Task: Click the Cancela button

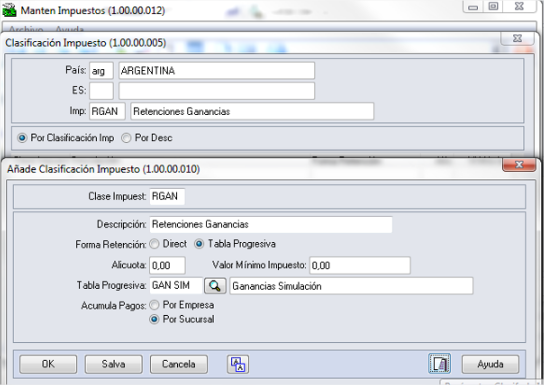Action: click(179, 364)
